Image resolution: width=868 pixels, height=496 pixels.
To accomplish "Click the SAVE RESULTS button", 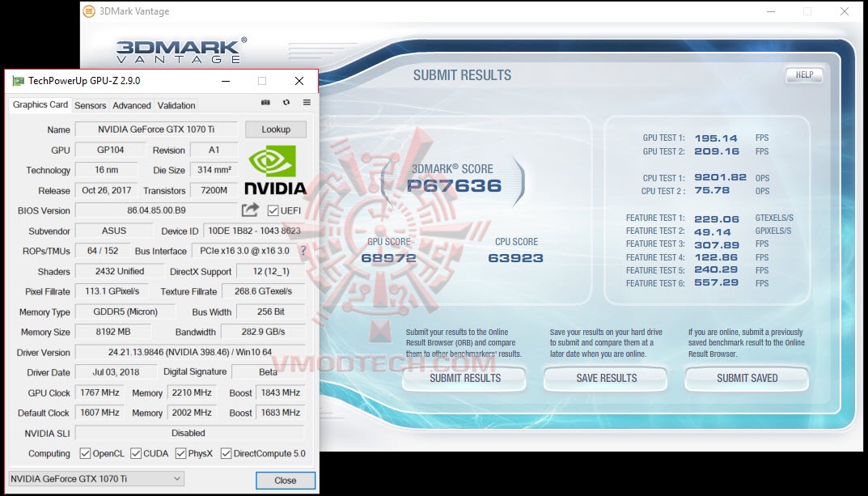I will coord(606,378).
